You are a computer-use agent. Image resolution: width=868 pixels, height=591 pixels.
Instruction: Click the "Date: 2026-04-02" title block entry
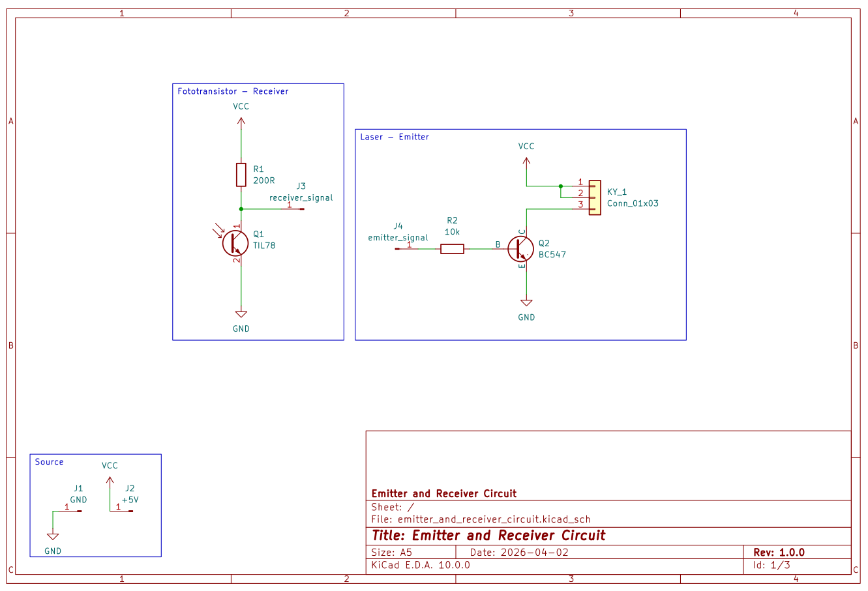519,553
